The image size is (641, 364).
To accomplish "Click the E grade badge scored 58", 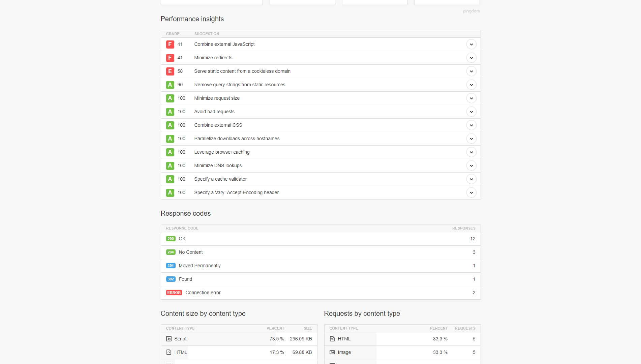I will click(170, 71).
